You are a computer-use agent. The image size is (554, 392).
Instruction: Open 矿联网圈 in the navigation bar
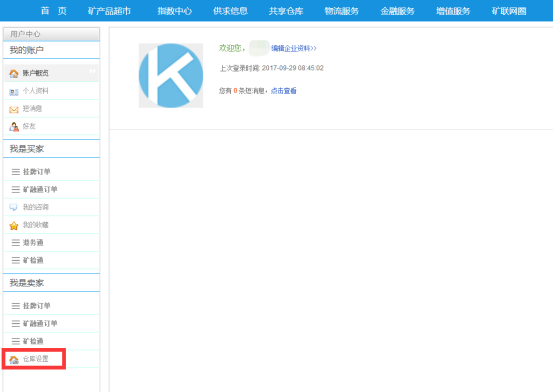click(509, 11)
